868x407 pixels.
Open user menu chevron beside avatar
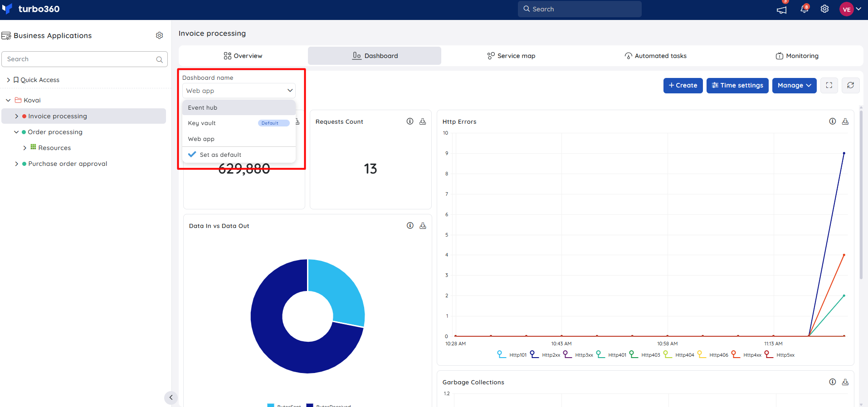click(x=858, y=9)
